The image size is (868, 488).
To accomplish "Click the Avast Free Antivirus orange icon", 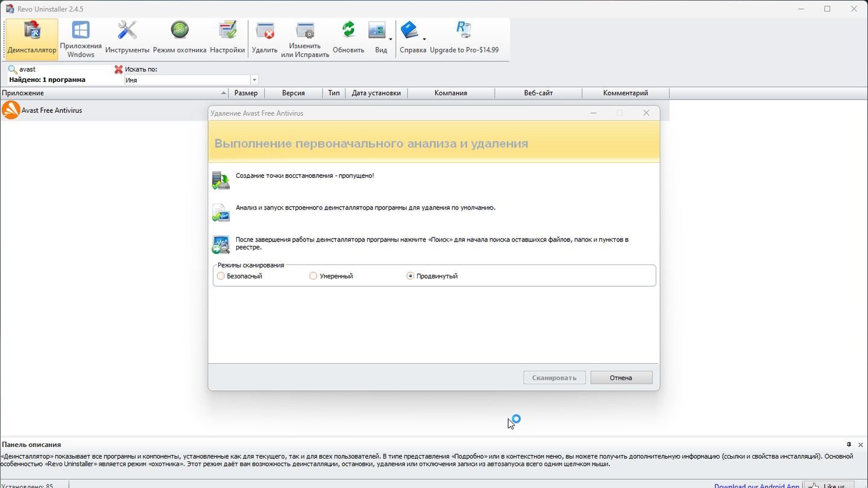I will (x=11, y=110).
